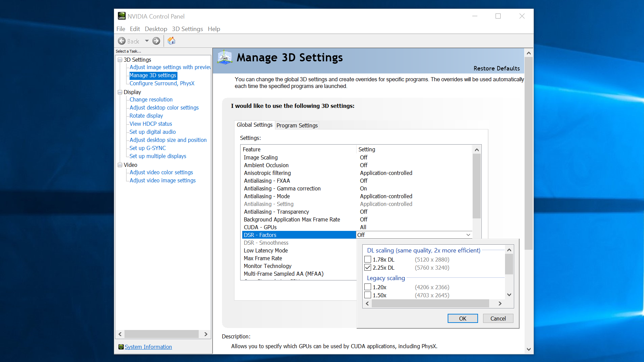
Task: Enable the 1.78x DL checkbox
Action: pos(368,260)
